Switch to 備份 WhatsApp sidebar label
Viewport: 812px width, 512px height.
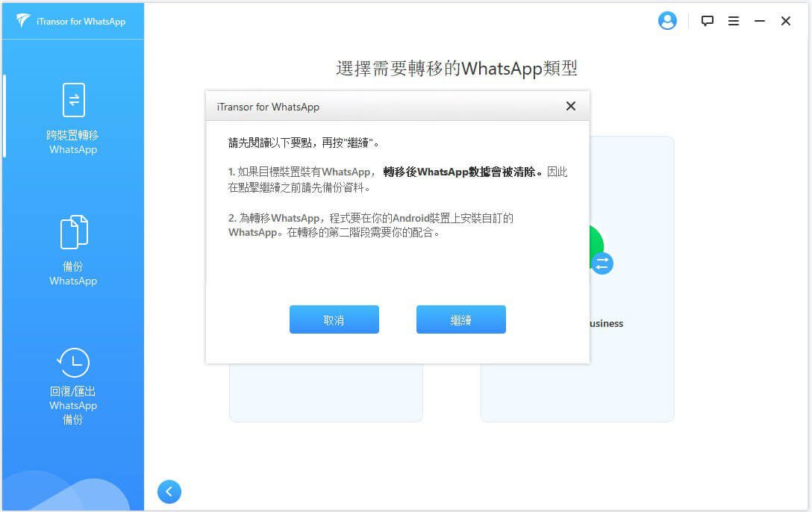tap(73, 273)
